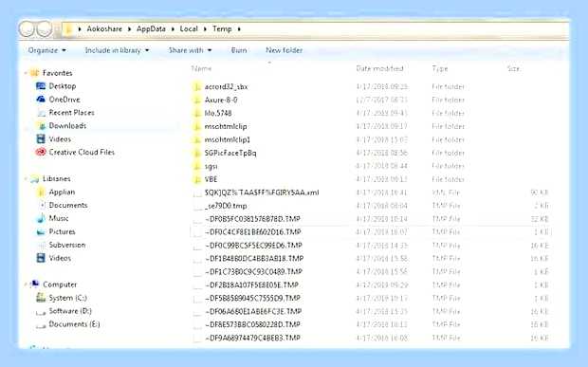Open the Share with menu

[190, 50]
